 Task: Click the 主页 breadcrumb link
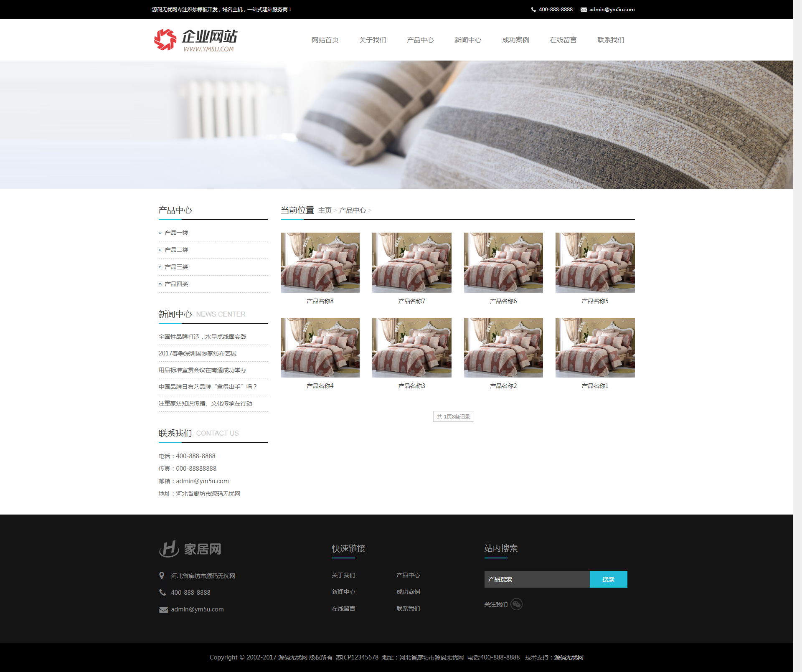(325, 210)
